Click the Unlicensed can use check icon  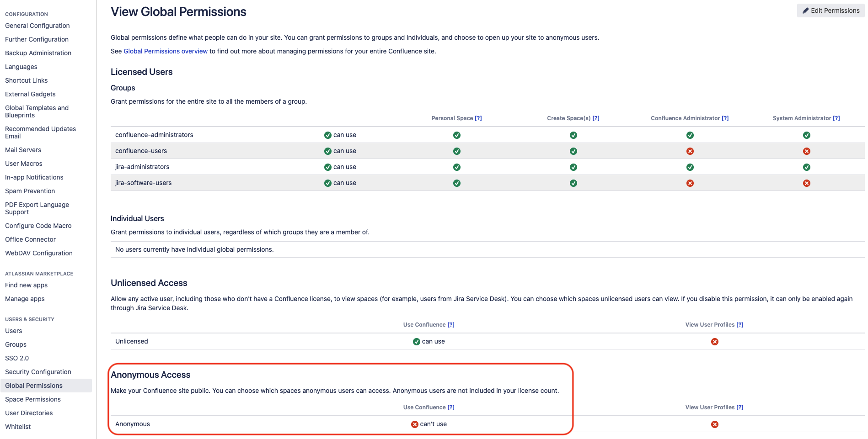(417, 342)
